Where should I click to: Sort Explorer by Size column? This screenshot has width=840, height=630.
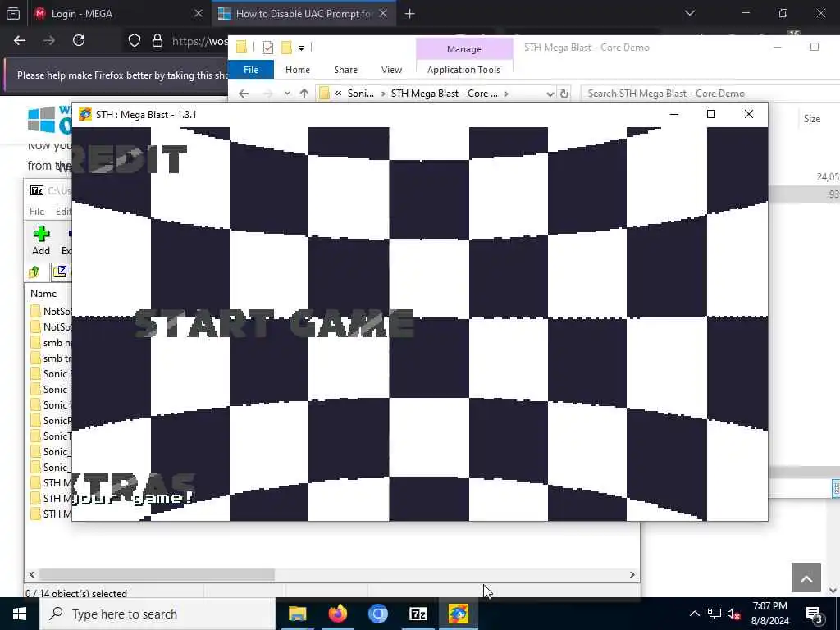(x=811, y=119)
